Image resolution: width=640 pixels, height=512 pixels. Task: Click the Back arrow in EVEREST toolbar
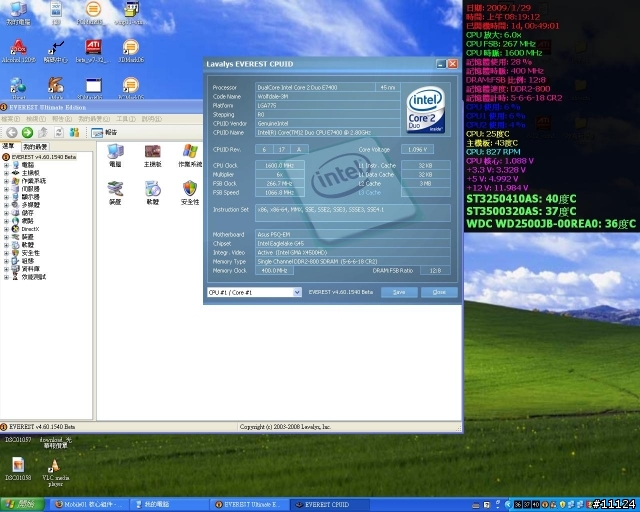(x=11, y=132)
